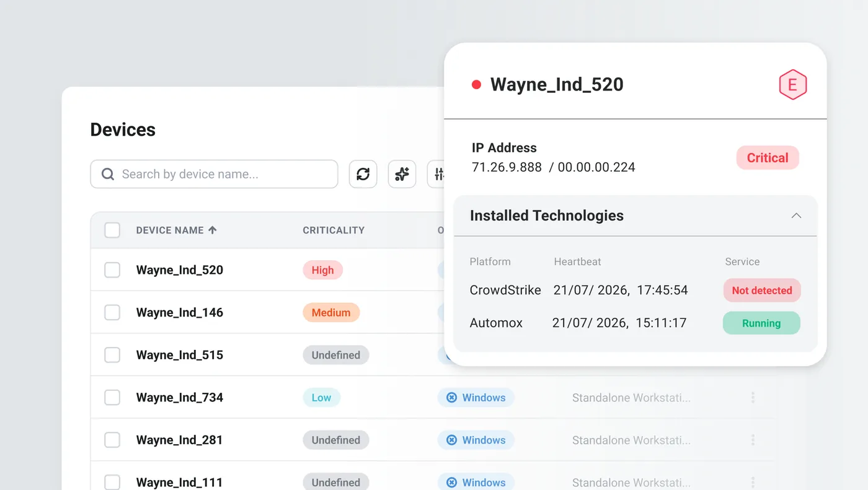Screen dimensions: 868x490
Task: Click the Not detected service badge
Action: (x=762, y=291)
